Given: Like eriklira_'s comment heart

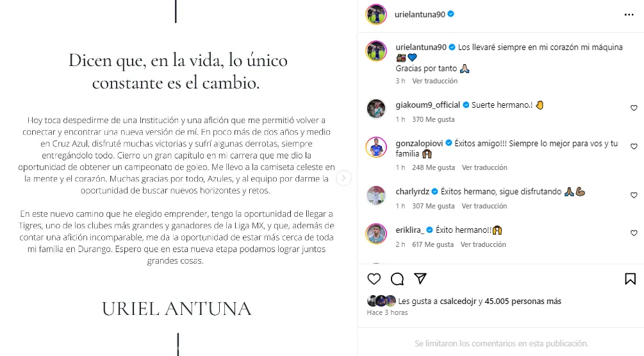Looking at the screenshot, I should click(634, 233).
